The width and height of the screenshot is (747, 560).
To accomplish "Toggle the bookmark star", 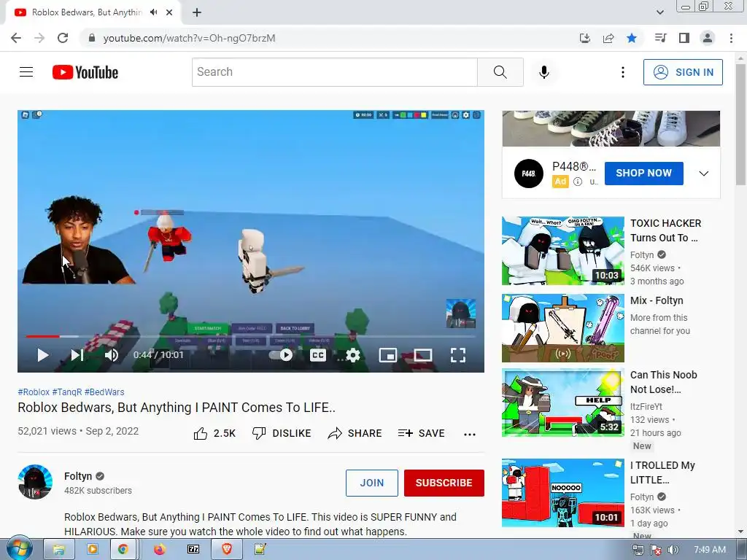I will tap(632, 38).
